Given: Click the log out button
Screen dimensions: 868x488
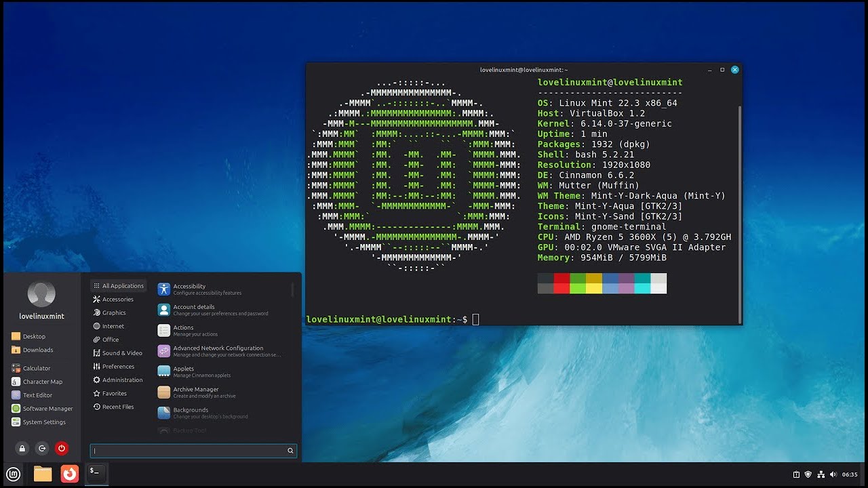Looking at the screenshot, I should tap(42, 448).
